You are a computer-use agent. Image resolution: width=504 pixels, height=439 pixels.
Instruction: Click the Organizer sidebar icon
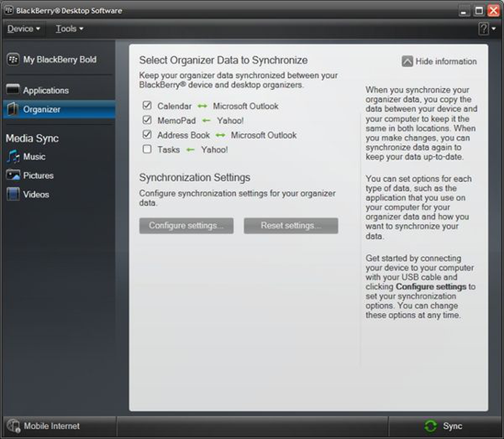tap(13, 109)
